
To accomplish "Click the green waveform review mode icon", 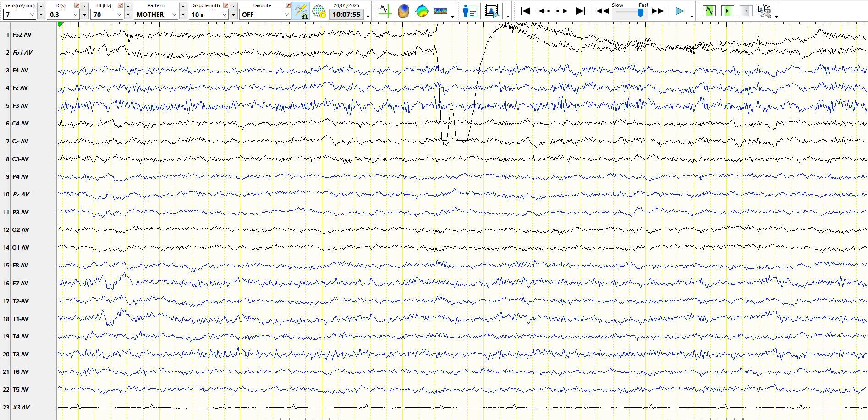I will [709, 11].
